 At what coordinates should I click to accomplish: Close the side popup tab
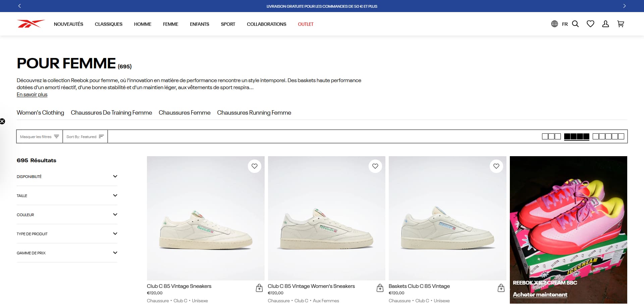[2, 121]
